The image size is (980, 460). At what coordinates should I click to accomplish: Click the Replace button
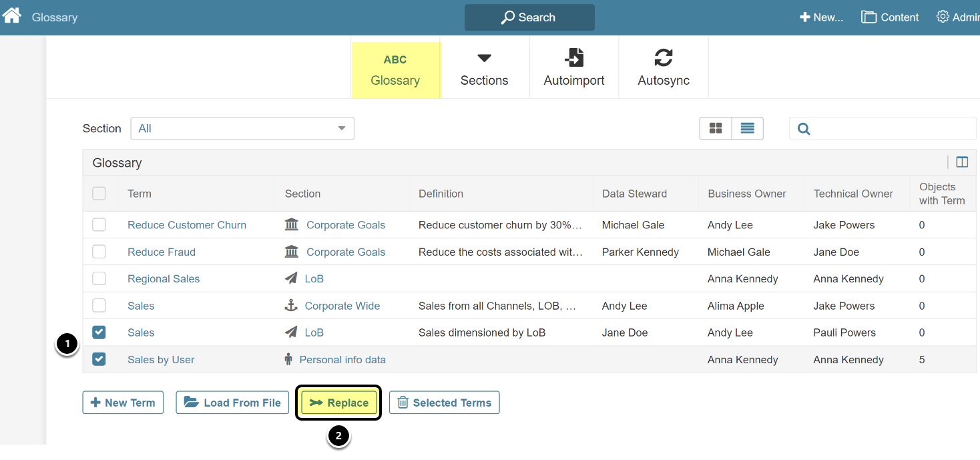(338, 403)
